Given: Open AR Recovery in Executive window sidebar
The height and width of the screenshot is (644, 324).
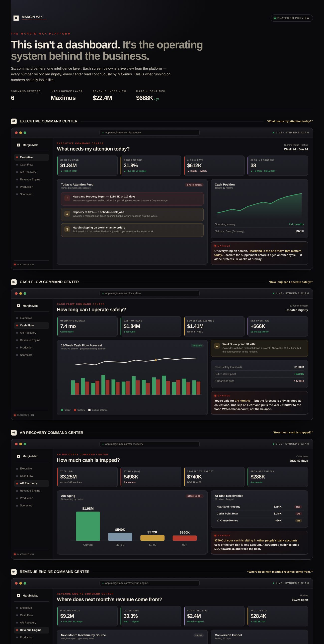Looking at the screenshot, I should pos(31,172).
